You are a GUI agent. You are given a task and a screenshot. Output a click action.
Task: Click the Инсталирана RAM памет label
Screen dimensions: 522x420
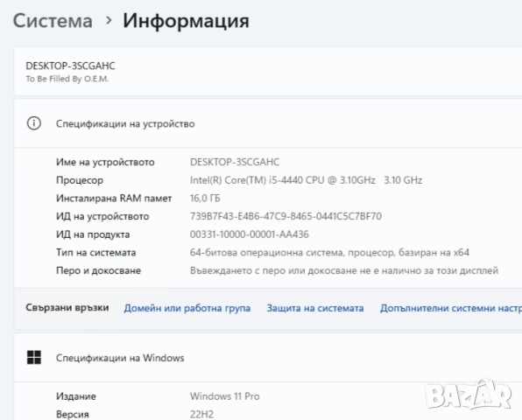pyautogui.click(x=114, y=199)
